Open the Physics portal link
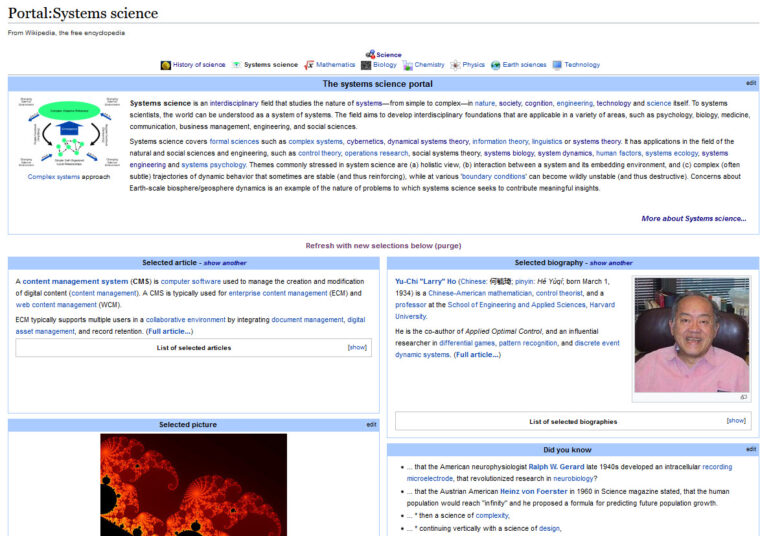Screen dimensions: 760x536 point(474,65)
